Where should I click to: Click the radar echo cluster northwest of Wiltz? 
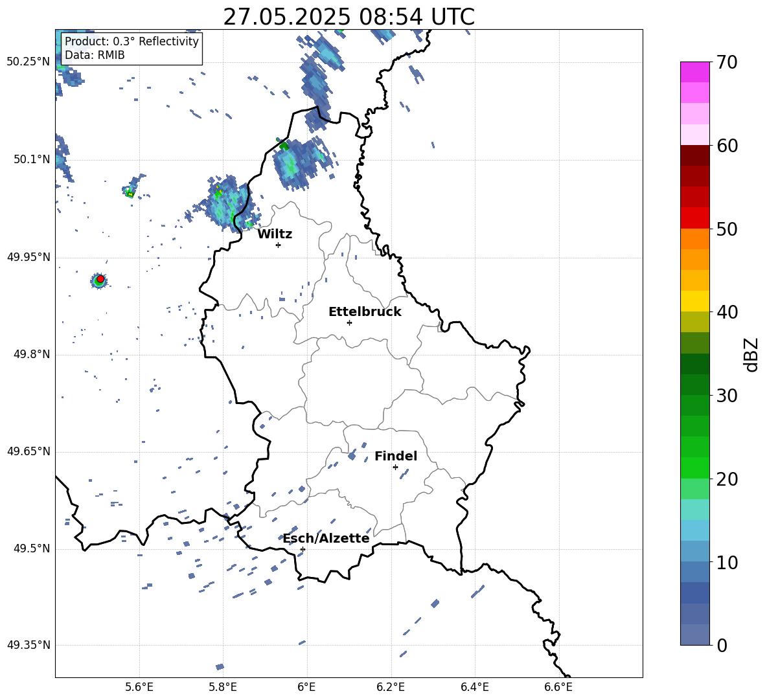229,203
